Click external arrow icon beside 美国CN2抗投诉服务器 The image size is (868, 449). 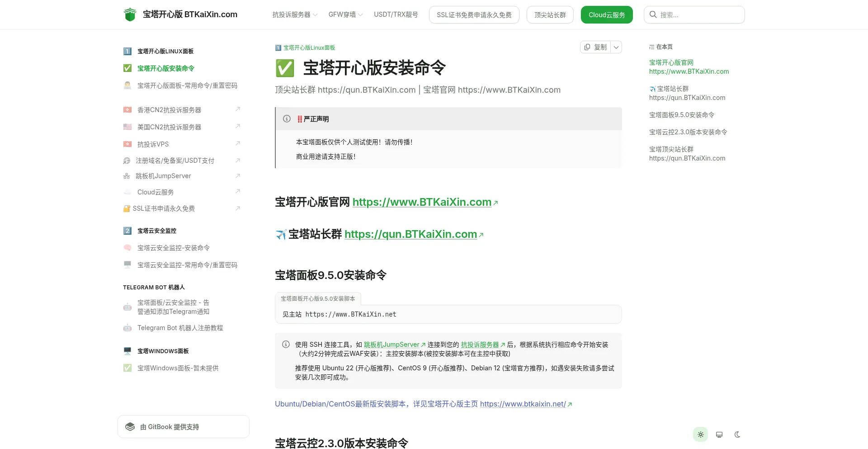(238, 126)
